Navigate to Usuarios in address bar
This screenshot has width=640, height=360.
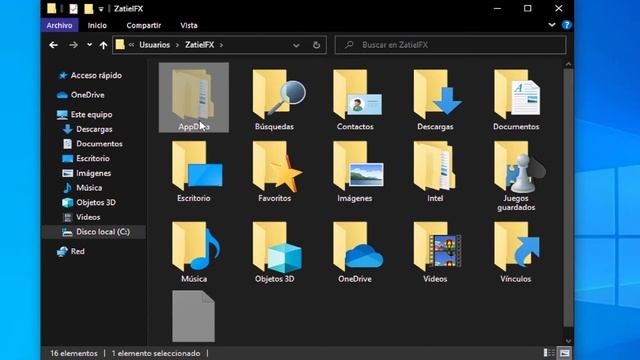pos(155,45)
